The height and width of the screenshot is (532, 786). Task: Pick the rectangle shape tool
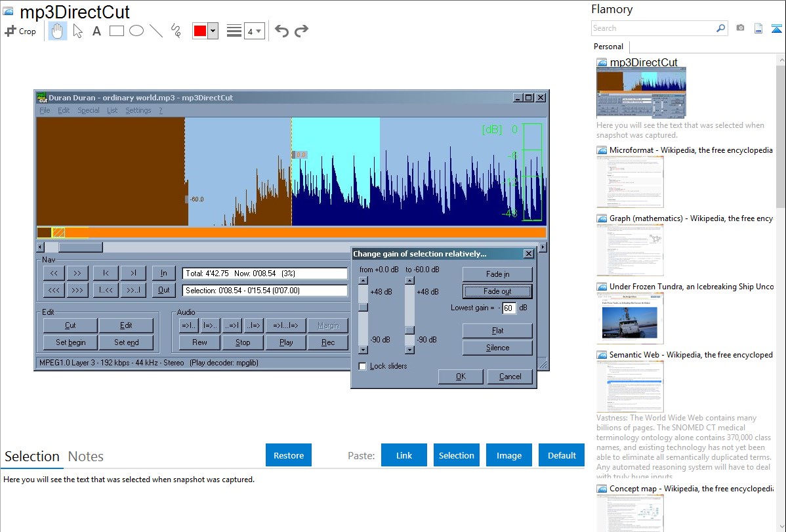point(117,31)
